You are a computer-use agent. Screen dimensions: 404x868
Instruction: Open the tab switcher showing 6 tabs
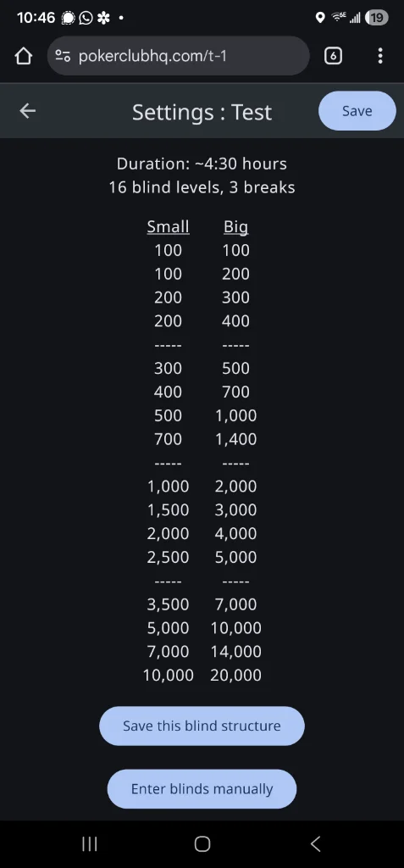click(x=333, y=56)
